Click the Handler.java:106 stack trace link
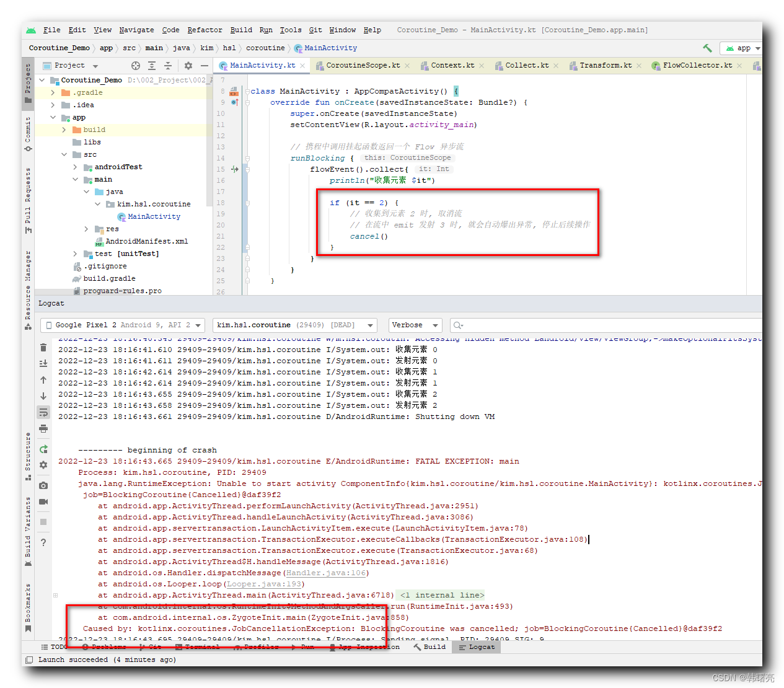The width and height of the screenshot is (784, 688). pos(326,573)
